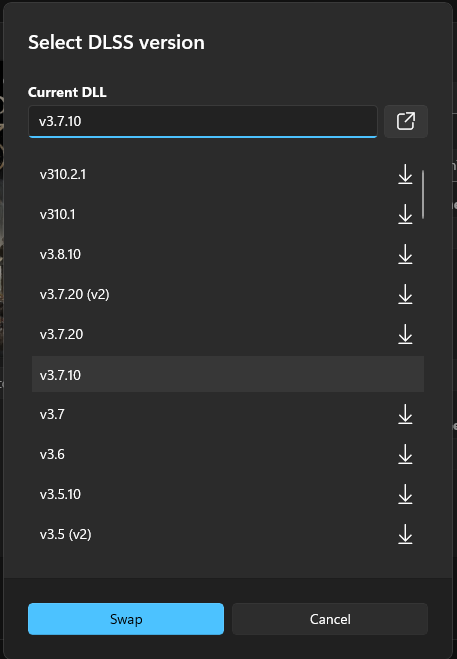Select the v3.8.10 list entry
This screenshot has width=457, height=659.
pyautogui.click(x=228, y=254)
